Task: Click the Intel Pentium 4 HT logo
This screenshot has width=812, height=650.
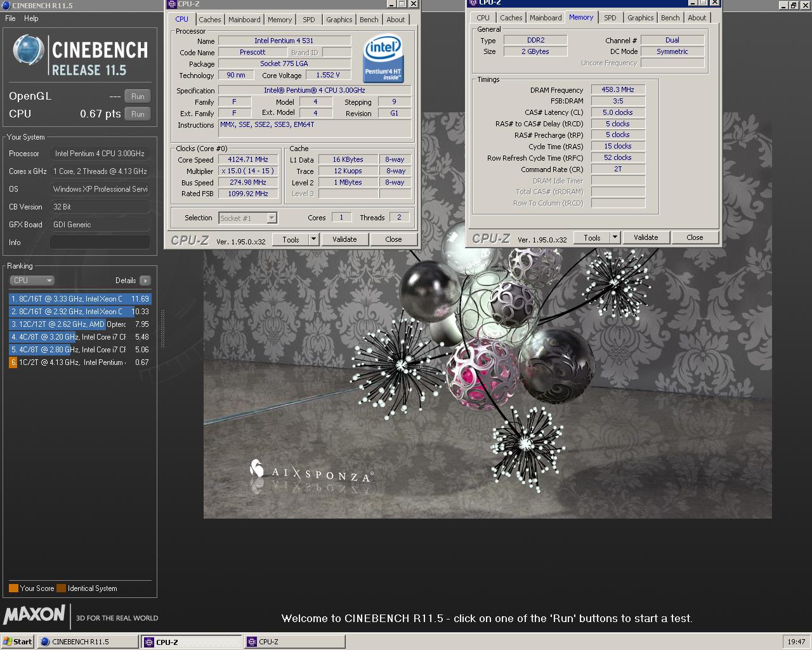Action: click(x=383, y=59)
